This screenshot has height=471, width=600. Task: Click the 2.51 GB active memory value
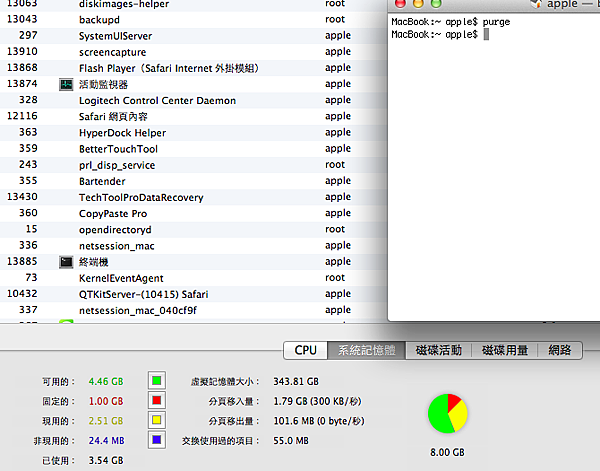pyautogui.click(x=106, y=421)
